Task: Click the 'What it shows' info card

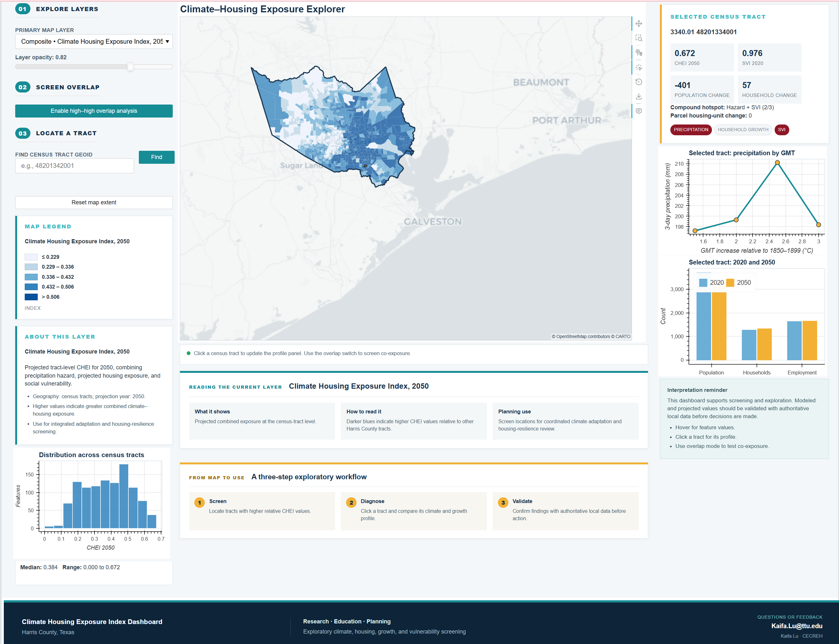Action: pos(262,421)
